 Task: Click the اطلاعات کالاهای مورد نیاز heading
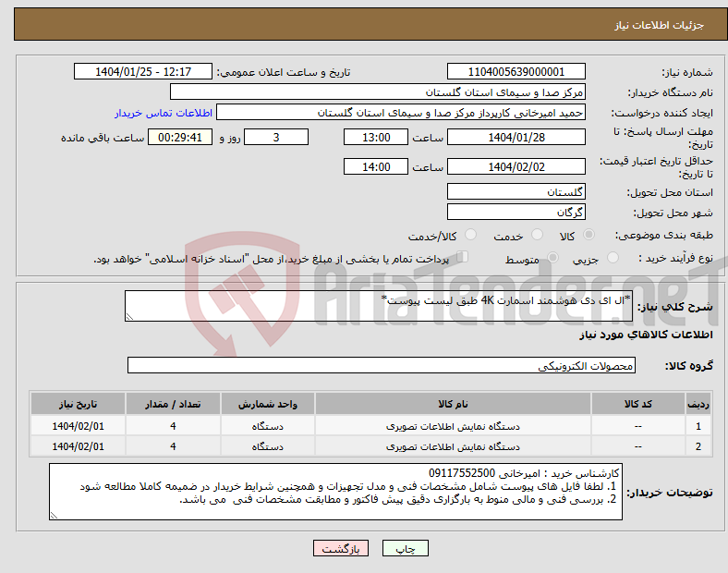[646, 335]
